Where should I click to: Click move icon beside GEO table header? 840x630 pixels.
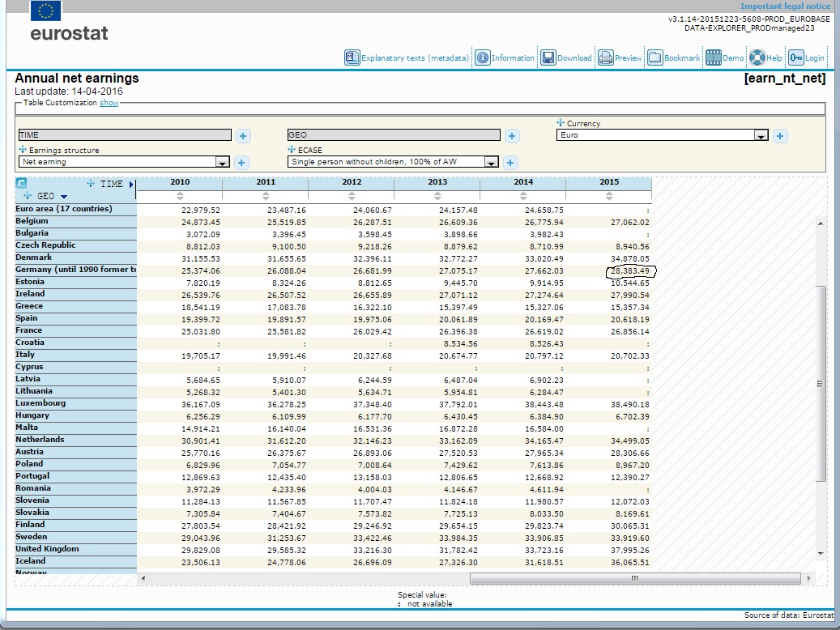pos(28,195)
